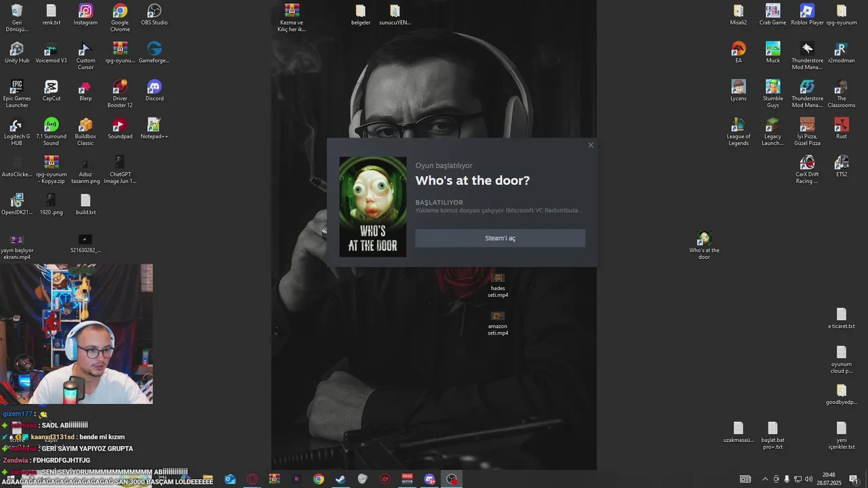Select the Rust game icon
Screen dimensions: 868x488
pyautogui.click(x=841, y=129)
